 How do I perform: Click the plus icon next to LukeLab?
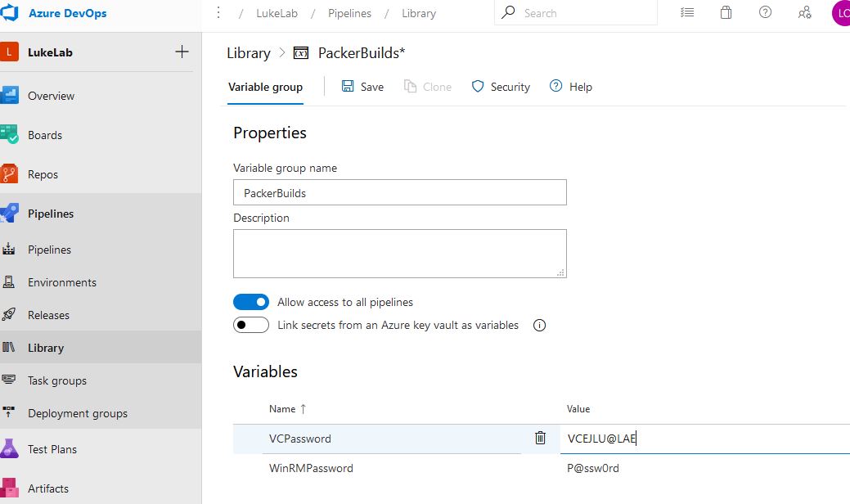tap(182, 52)
